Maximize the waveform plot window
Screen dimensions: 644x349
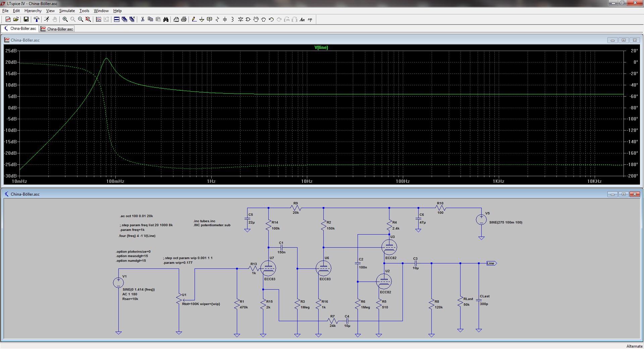click(624, 40)
